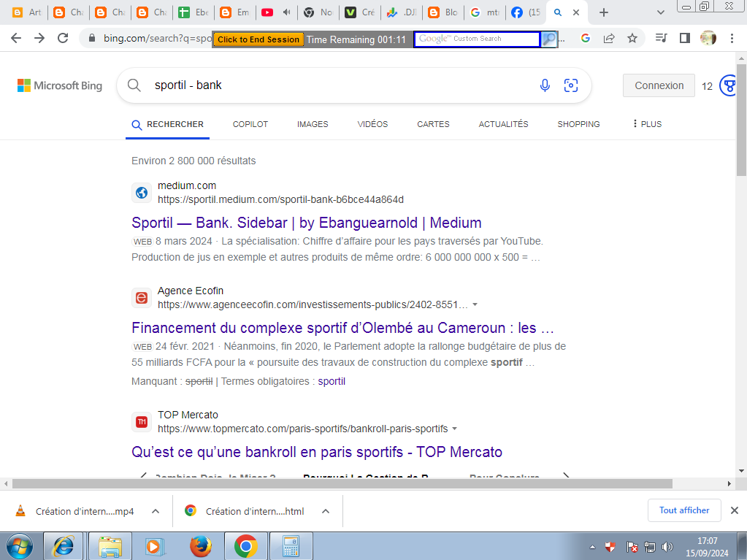Screen dimensions: 747x560
Task: Expand Agence Ecofin URL dropdown arrow
Action: coord(475,304)
